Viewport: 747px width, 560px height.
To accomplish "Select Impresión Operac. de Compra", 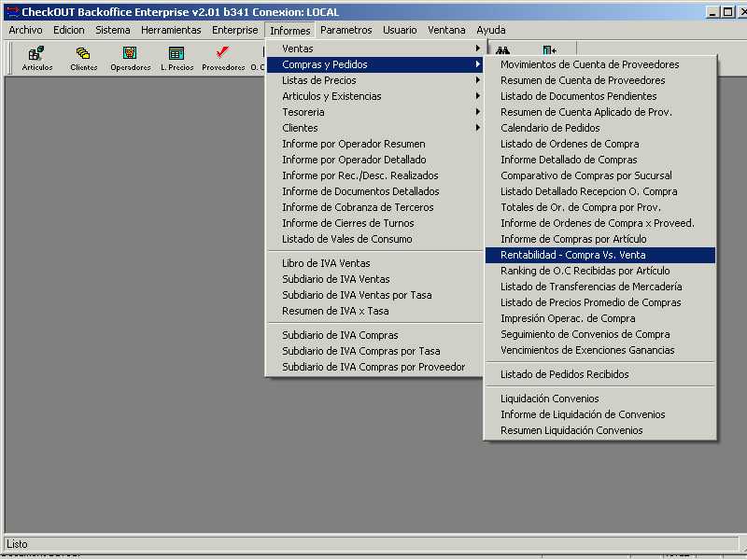I will [599, 318].
